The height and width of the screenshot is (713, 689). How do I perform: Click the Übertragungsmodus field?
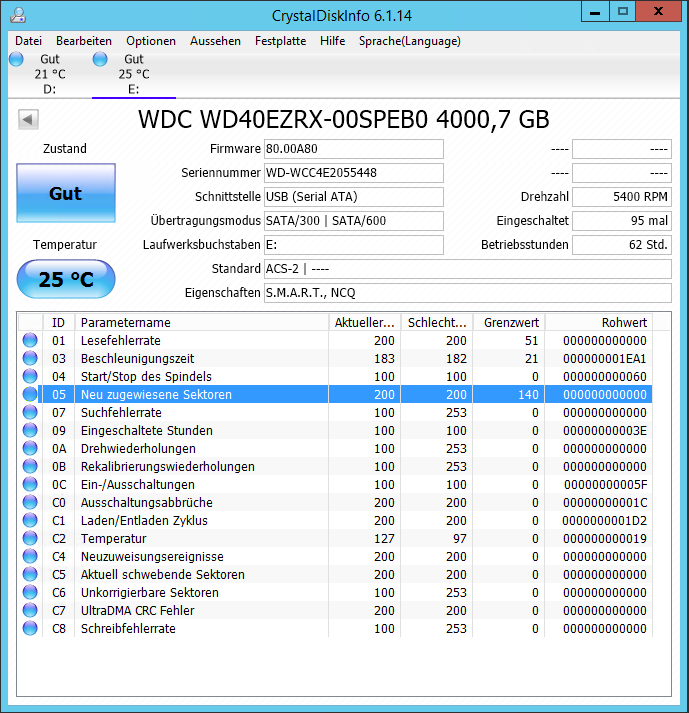(x=354, y=221)
